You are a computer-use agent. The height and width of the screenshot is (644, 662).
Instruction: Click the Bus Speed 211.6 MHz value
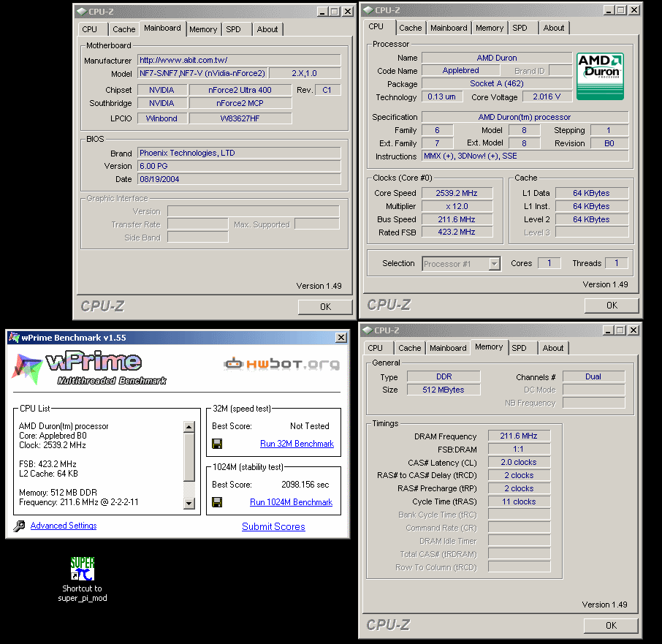(457, 219)
